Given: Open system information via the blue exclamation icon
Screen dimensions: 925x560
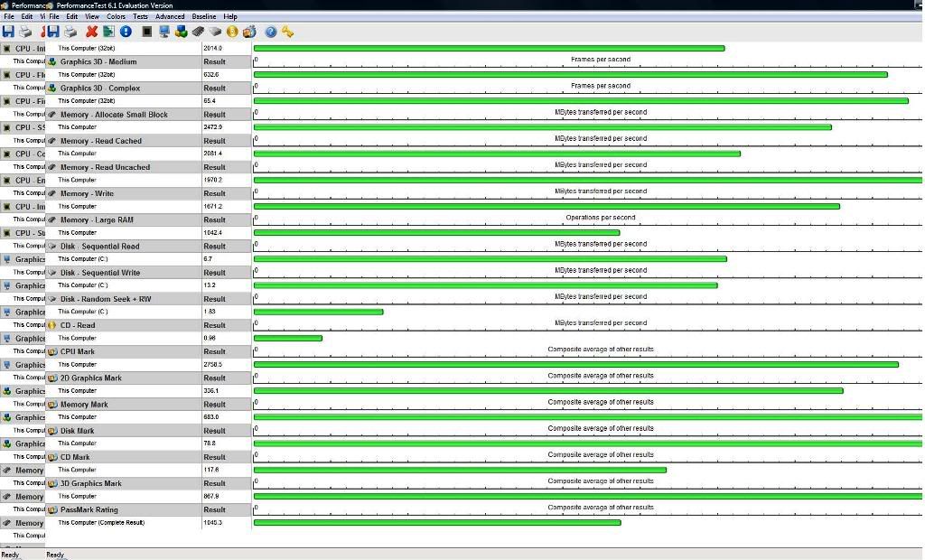Looking at the screenshot, I should [x=126, y=32].
